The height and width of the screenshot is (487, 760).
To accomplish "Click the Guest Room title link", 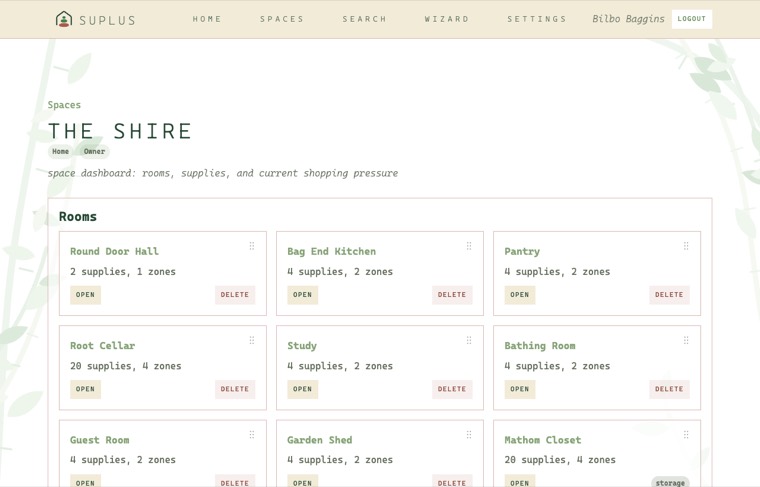I will [x=100, y=440].
